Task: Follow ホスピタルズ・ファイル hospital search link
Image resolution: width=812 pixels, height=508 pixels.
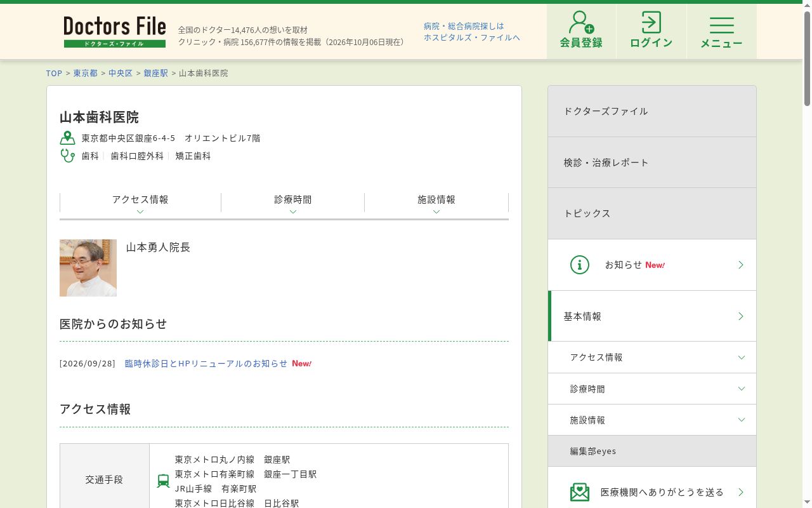Action: click(472, 32)
